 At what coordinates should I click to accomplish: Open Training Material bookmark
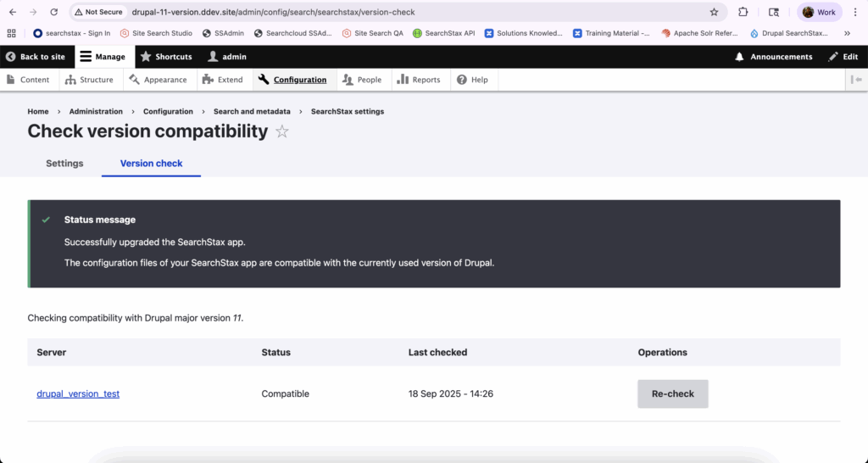[x=611, y=33]
